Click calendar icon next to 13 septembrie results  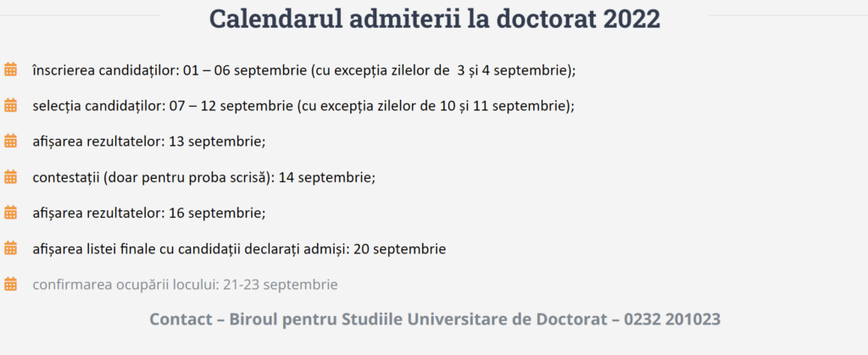10,141
